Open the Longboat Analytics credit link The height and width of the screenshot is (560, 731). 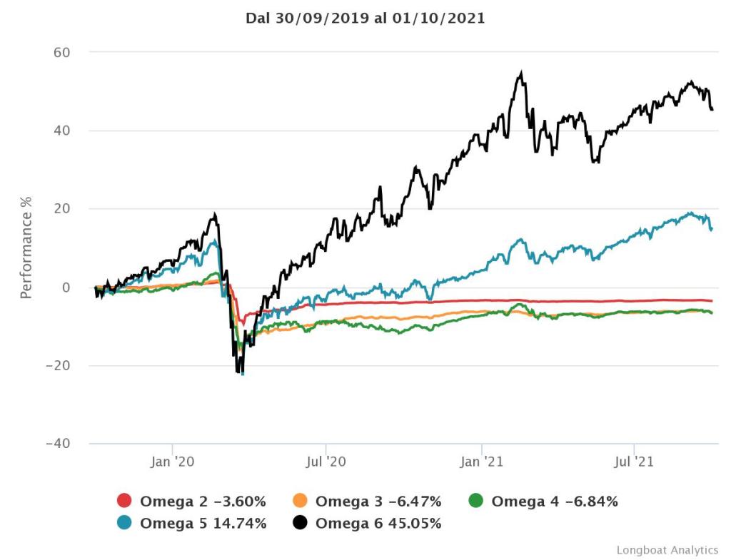[x=667, y=550]
